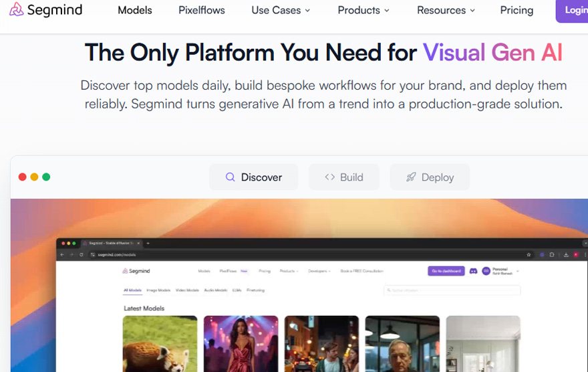Screen dimensions: 588x372
Task: Click the white room interior thumbnail
Action: pyautogui.click(x=483, y=343)
